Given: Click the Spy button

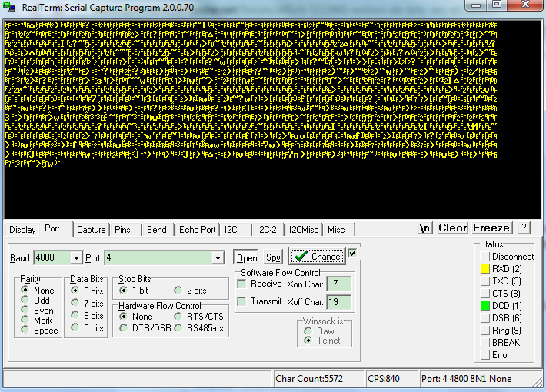Looking at the screenshot, I should click(273, 257).
